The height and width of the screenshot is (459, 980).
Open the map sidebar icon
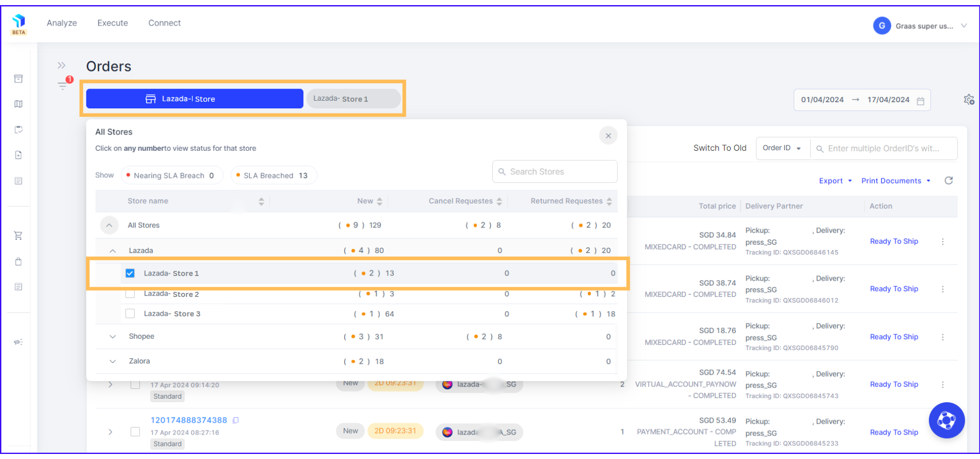click(x=18, y=104)
